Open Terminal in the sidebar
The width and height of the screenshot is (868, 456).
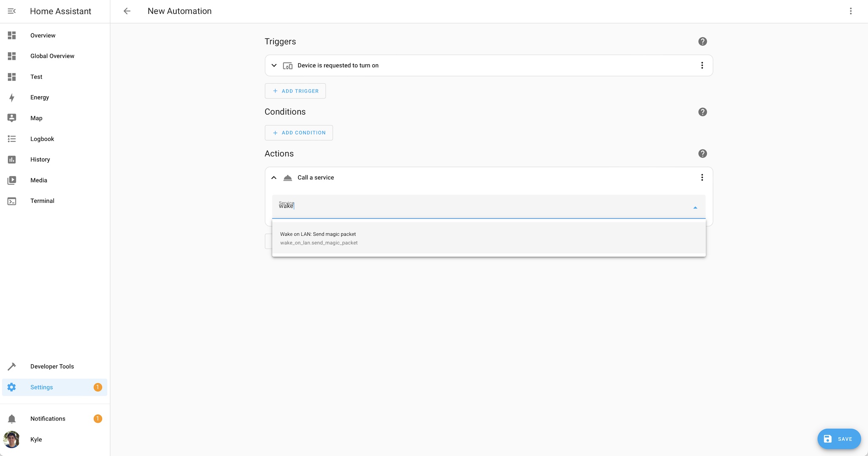coord(55,201)
